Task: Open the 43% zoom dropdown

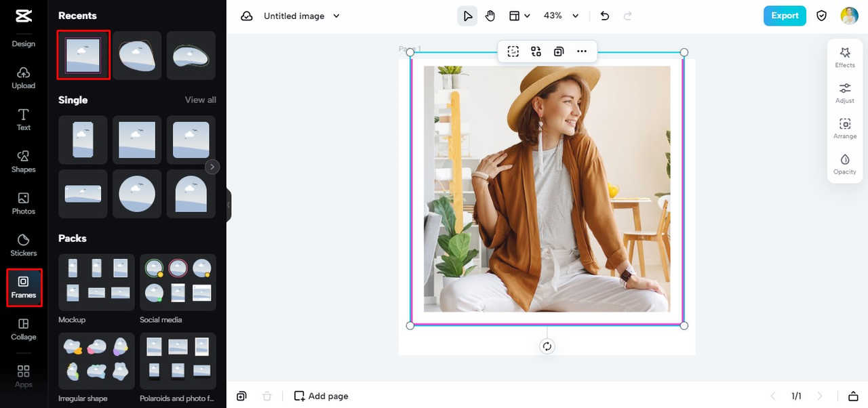Action: click(x=561, y=16)
